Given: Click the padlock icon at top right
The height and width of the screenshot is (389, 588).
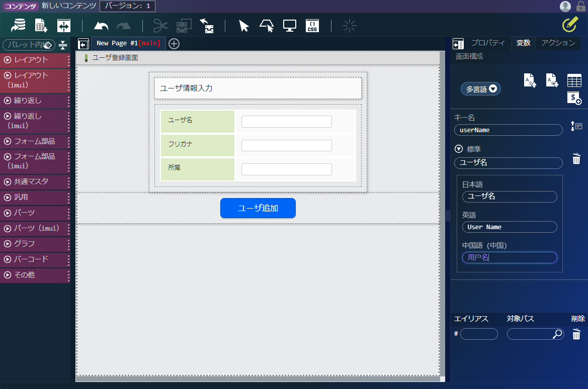Looking at the screenshot, I should tap(581, 6).
